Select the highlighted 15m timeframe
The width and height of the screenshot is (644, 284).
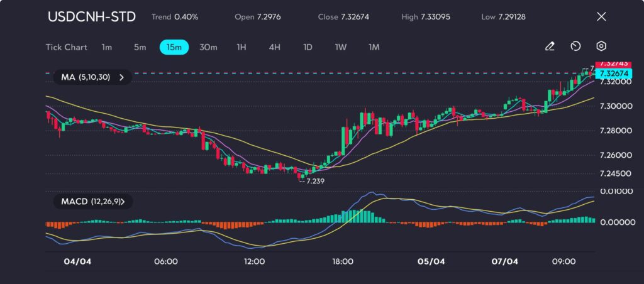(172, 47)
